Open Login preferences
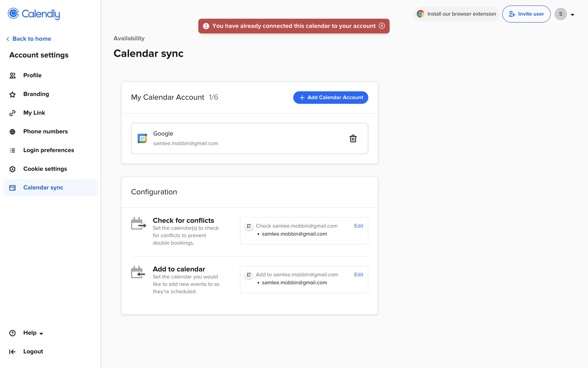588x368 pixels. click(x=48, y=150)
